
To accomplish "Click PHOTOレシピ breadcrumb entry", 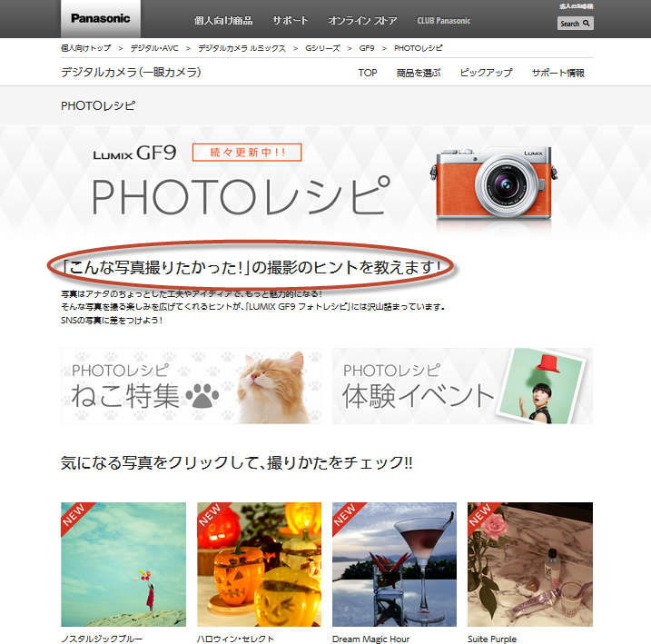I will point(418,48).
